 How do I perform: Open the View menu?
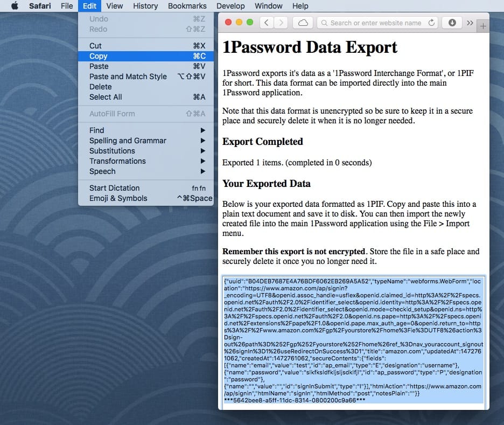[x=115, y=6]
